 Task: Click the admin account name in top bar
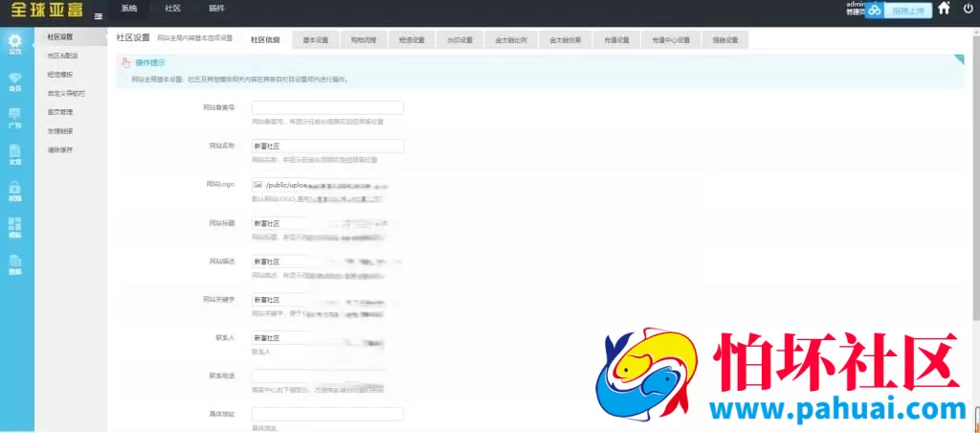(855, 4)
